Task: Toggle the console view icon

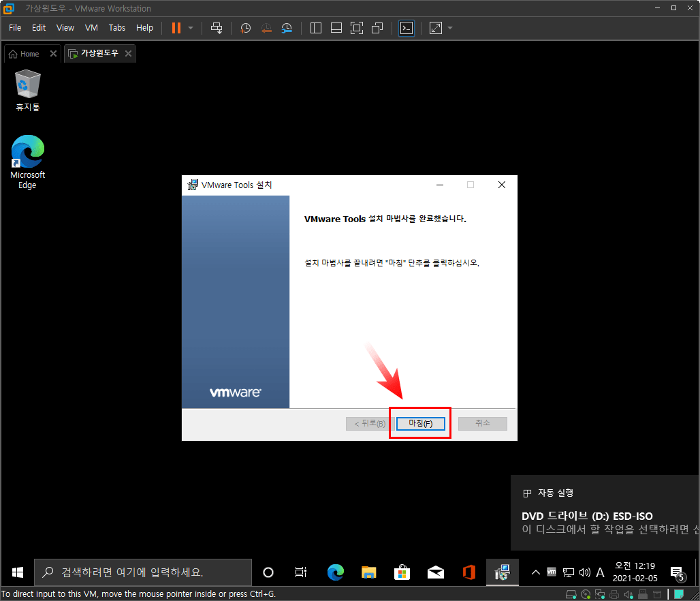Action: click(x=407, y=28)
